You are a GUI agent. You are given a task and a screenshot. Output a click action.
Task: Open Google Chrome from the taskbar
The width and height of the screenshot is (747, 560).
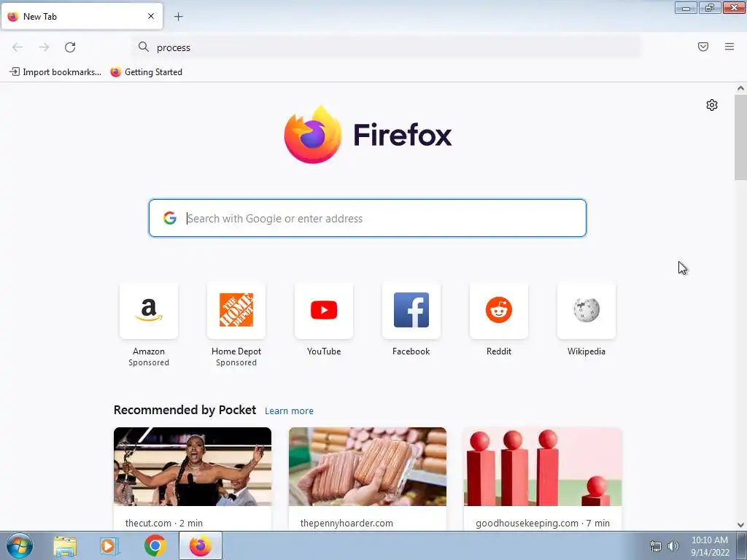pos(155,545)
